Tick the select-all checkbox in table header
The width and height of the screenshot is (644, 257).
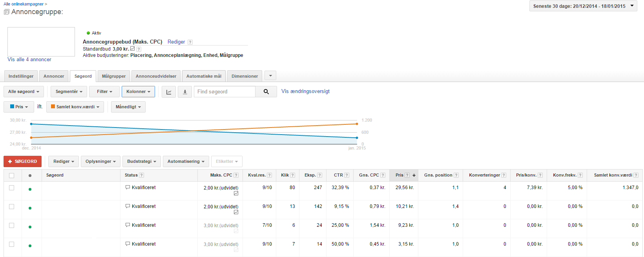[x=11, y=175]
